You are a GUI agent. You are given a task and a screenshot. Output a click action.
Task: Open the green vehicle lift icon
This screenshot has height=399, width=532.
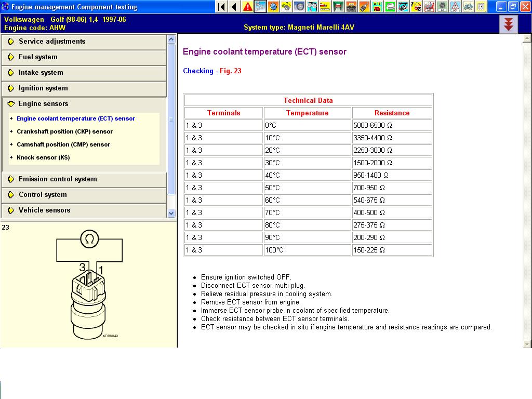pos(338,7)
